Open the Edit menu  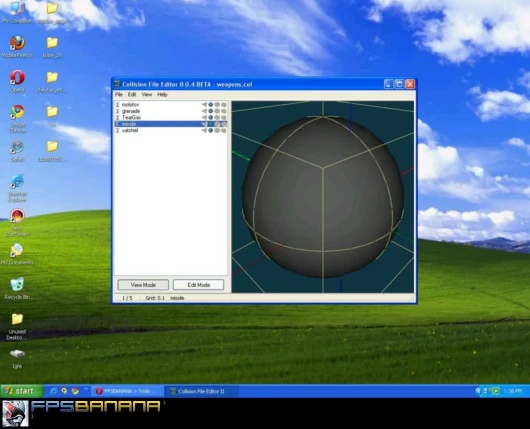pyautogui.click(x=132, y=95)
